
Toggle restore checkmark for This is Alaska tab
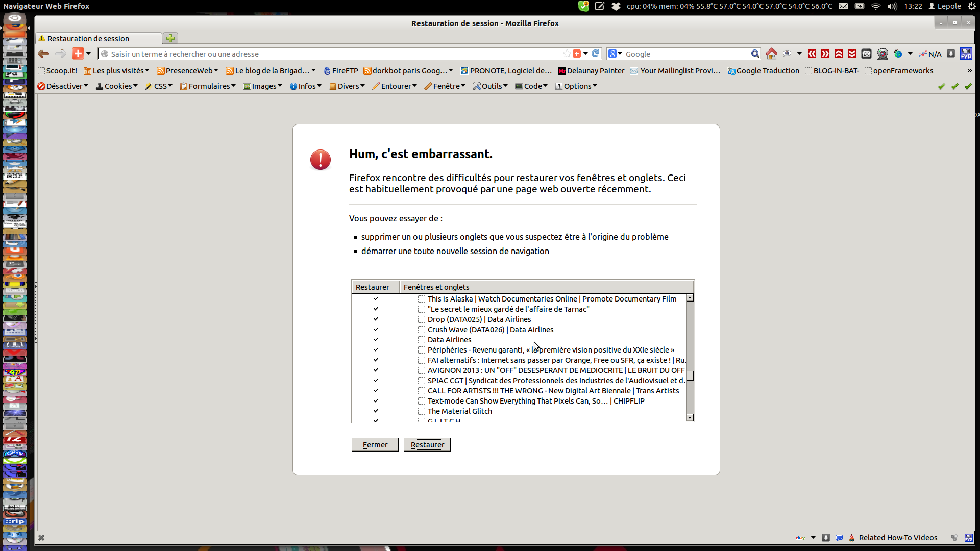[x=376, y=299]
